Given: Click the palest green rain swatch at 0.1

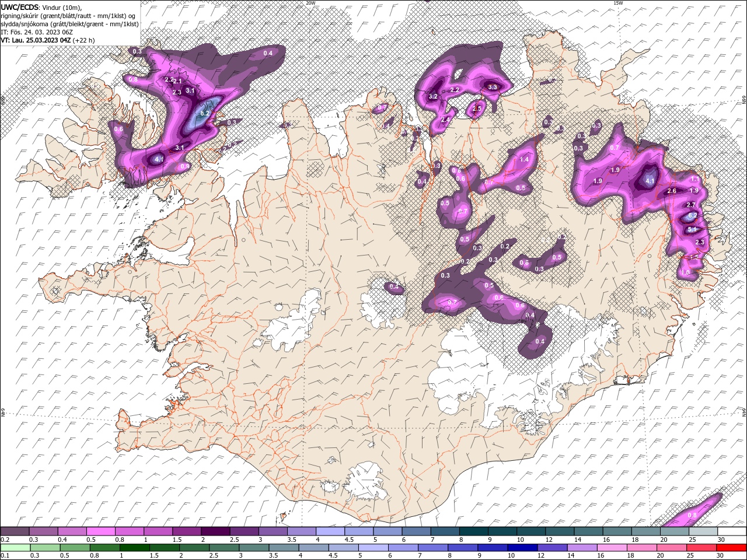Looking at the screenshot, I should 15,547.
